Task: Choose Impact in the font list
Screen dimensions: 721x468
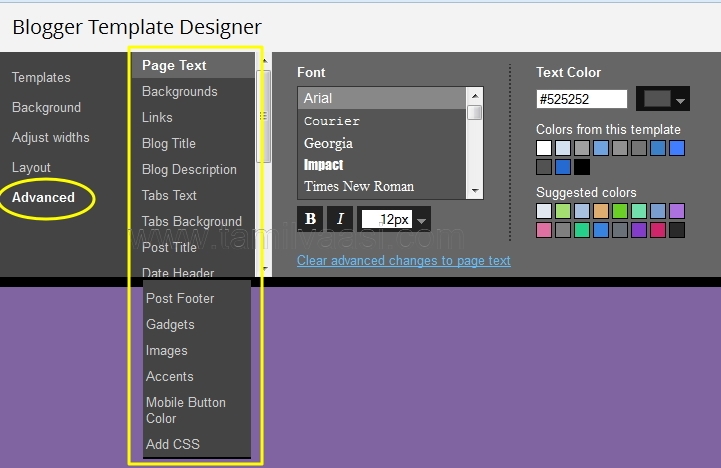Action: pyautogui.click(x=382, y=165)
